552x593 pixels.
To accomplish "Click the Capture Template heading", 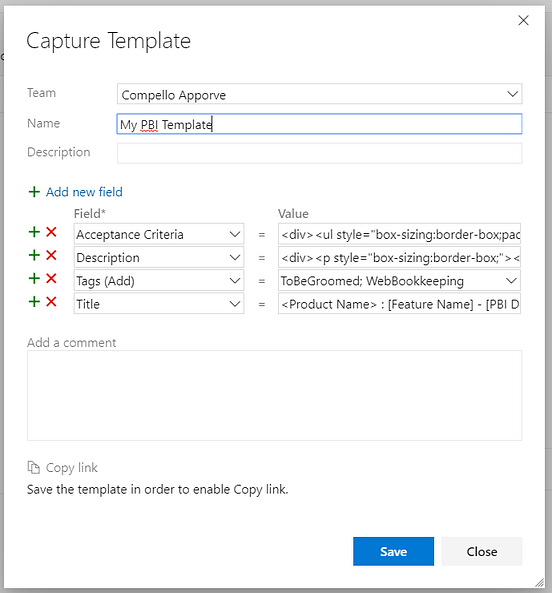I will (x=109, y=41).
